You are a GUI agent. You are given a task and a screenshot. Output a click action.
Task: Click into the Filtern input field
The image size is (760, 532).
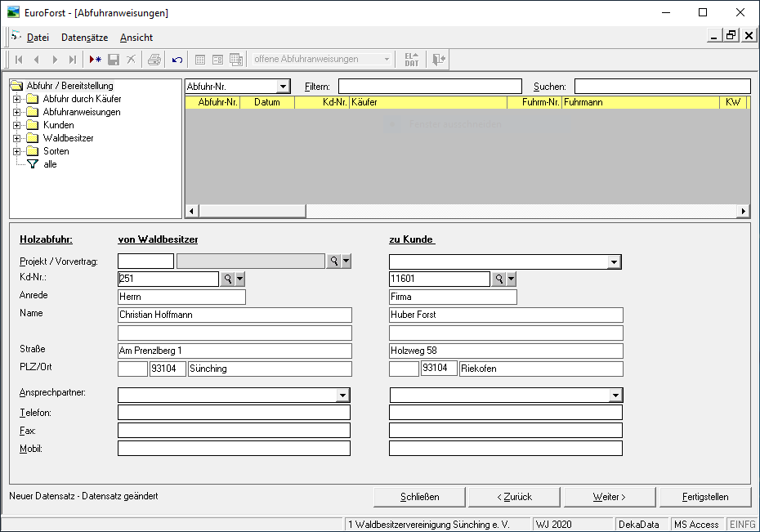(430, 87)
